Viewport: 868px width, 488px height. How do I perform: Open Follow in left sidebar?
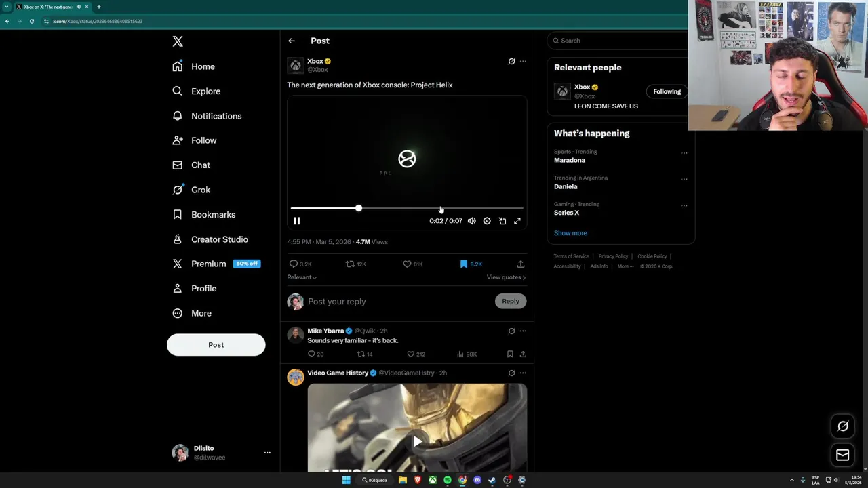pyautogui.click(x=194, y=140)
